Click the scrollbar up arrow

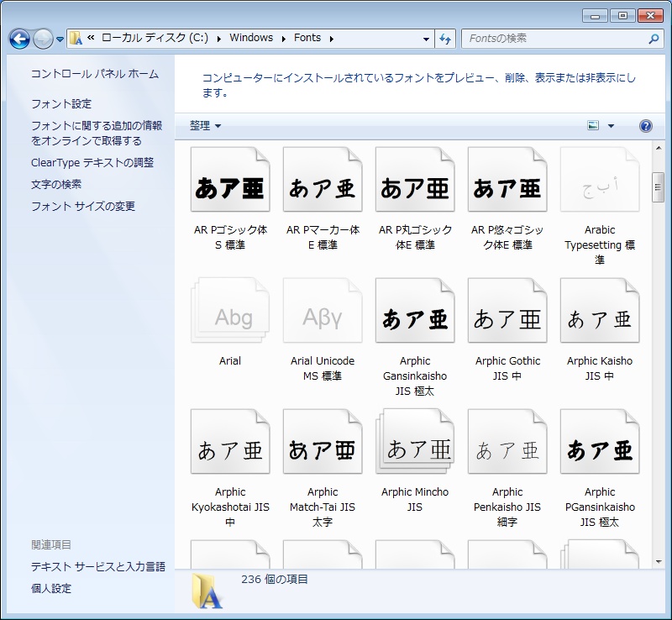click(x=659, y=149)
